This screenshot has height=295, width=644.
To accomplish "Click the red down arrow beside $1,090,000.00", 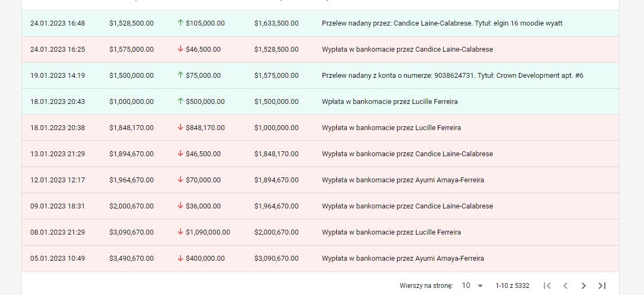I will (x=180, y=232).
